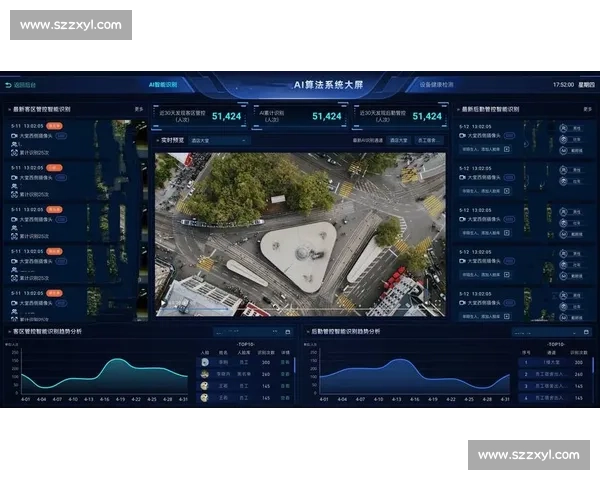Click the expression icon in first logistics record
Screen dimensions: 600x480
[563, 150]
